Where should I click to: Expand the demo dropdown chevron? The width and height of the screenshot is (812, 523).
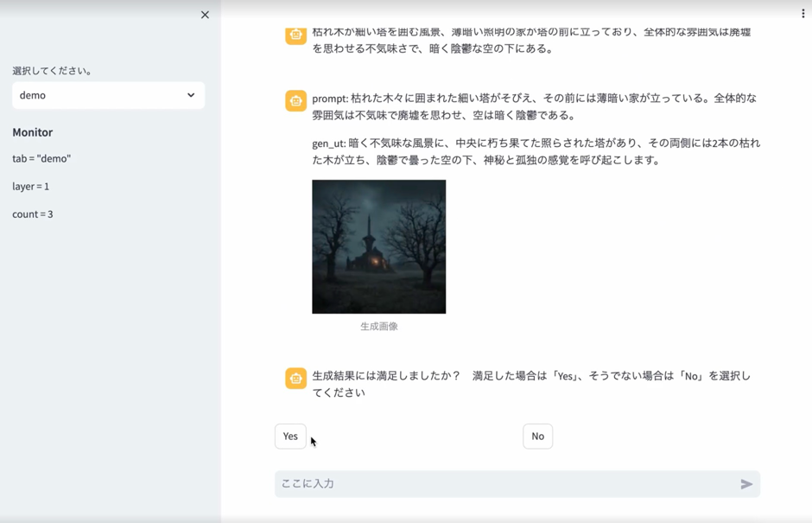191,95
